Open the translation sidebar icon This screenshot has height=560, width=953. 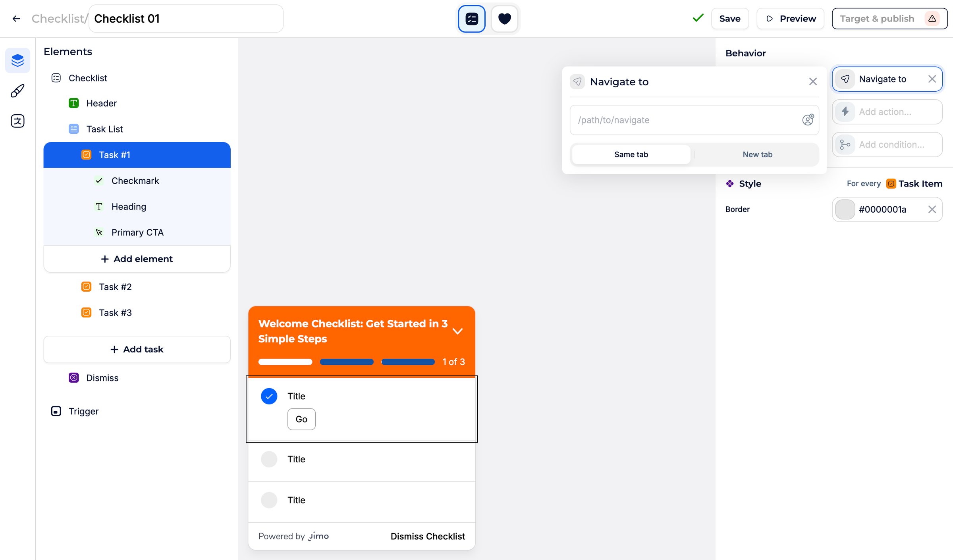click(17, 121)
